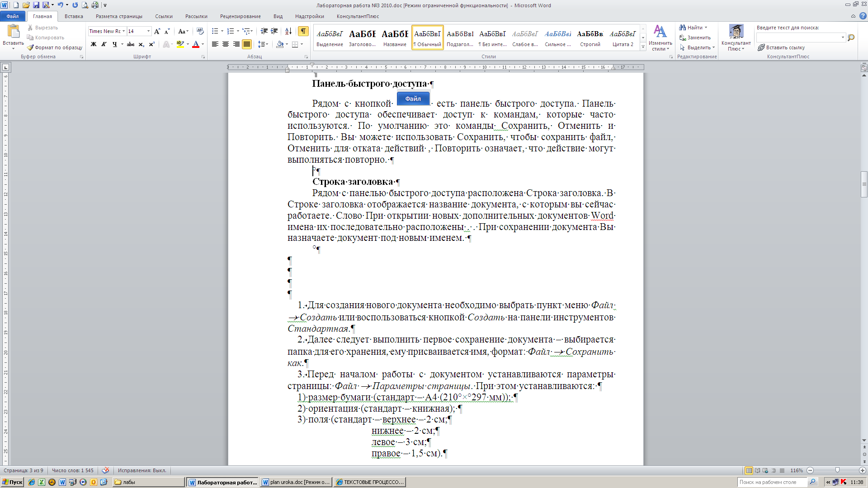Increase font size with the grow font icon
Viewport: 868px width, 488px height.
(x=157, y=31)
